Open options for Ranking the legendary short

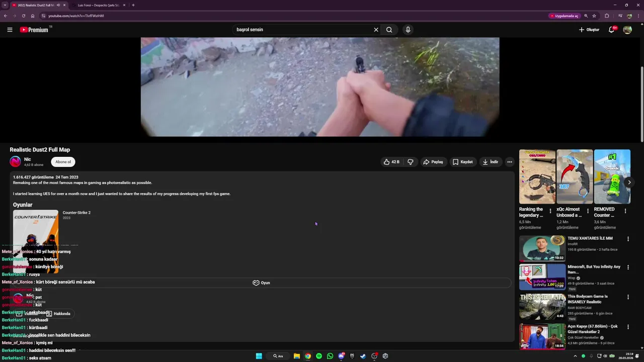click(550, 211)
